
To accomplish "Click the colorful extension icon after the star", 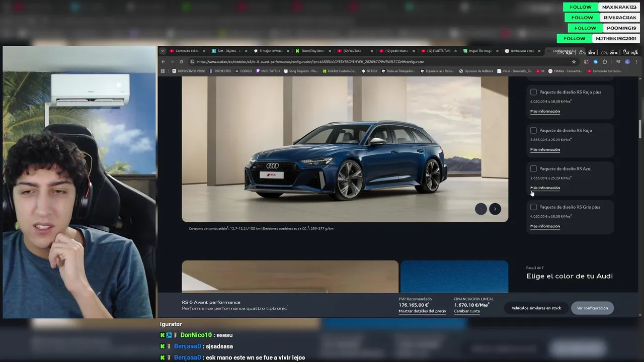I will 586,62.
